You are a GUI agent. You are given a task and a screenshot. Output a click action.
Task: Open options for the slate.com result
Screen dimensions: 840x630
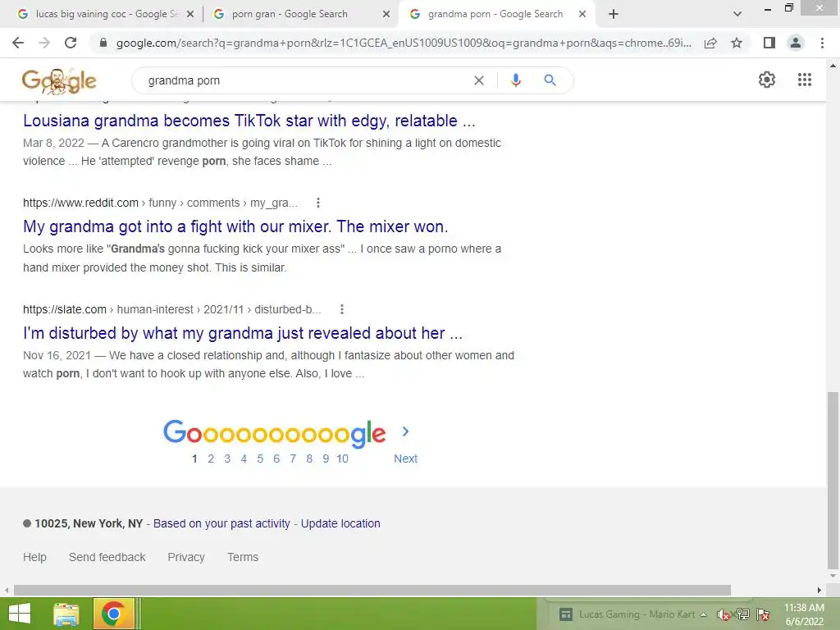coord(342,309)
